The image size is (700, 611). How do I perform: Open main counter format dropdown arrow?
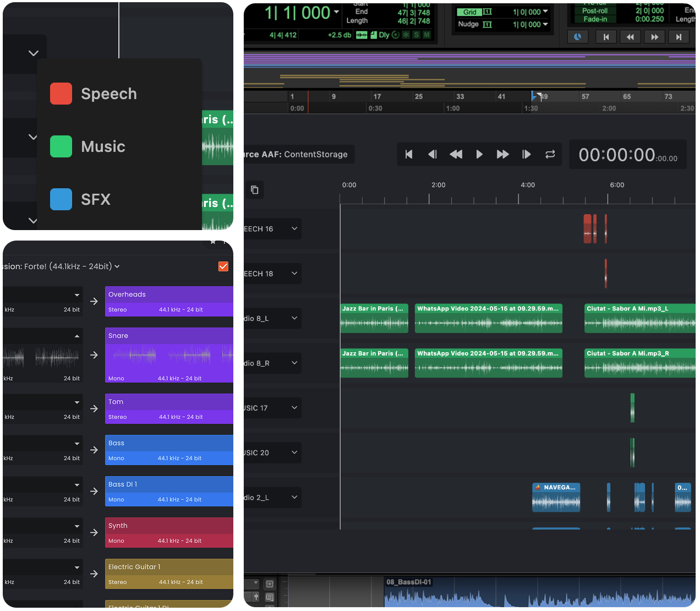(336, 12)
